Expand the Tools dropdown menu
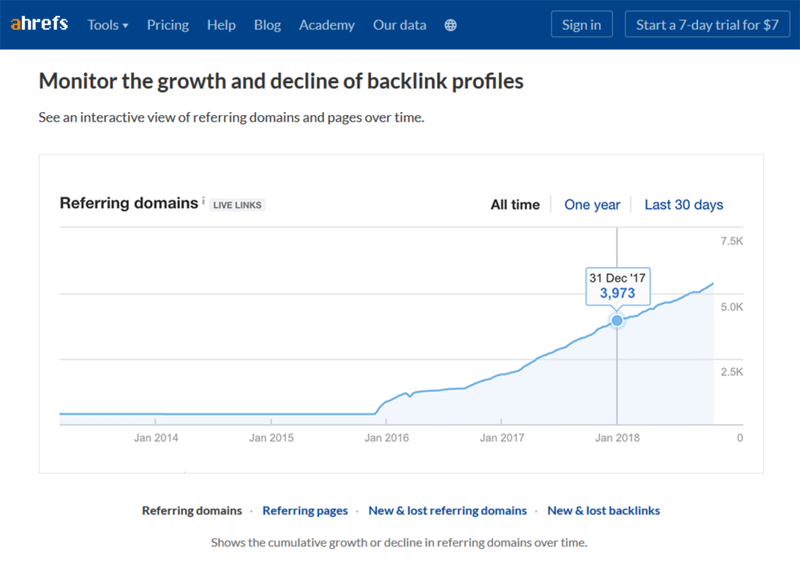Viewport: 800px width, 572px height. pos(108,25)
